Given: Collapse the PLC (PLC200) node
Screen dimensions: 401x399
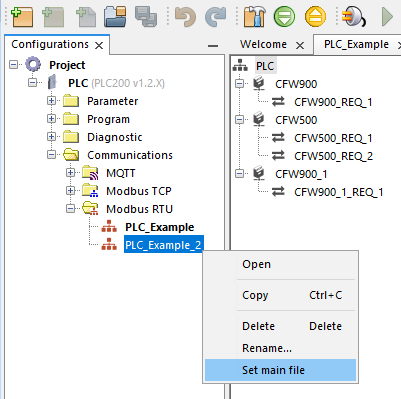Looking at the screenshot, I should pos(33,82).
